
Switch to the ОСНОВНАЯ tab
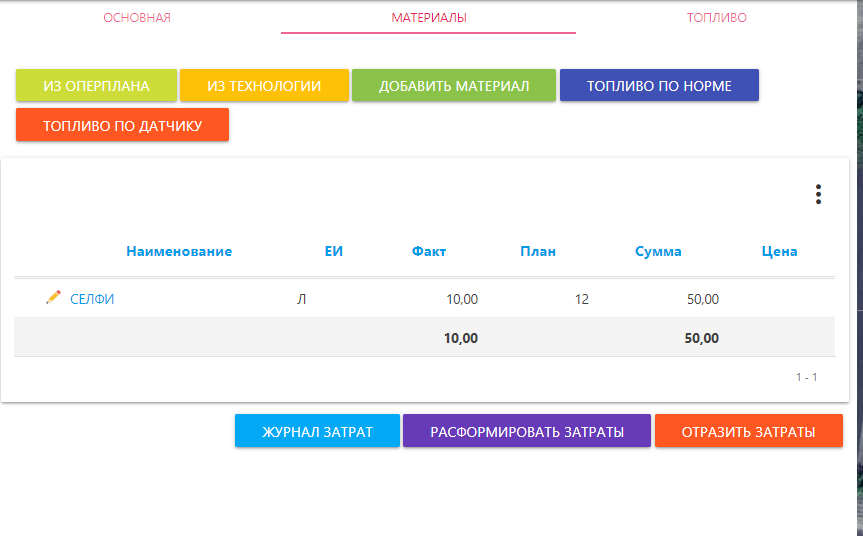pos(137,18)
